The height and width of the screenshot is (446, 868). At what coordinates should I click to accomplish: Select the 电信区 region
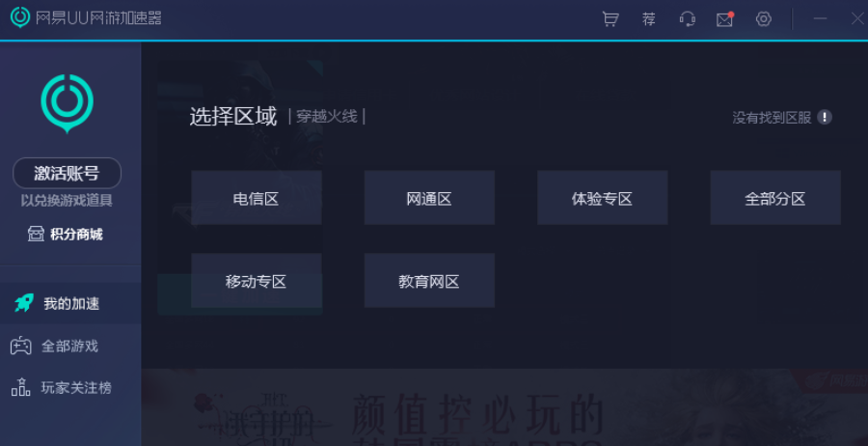tap(257, 198)
